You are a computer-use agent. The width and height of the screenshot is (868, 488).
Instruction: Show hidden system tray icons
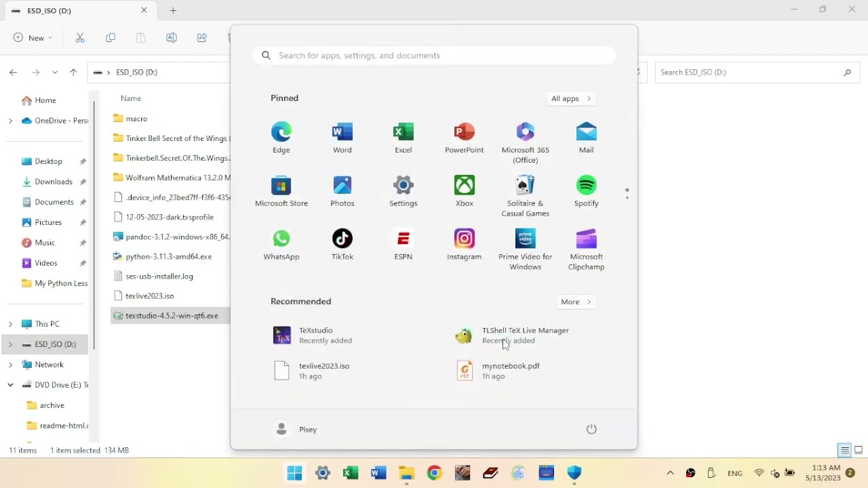click(670, 473)
